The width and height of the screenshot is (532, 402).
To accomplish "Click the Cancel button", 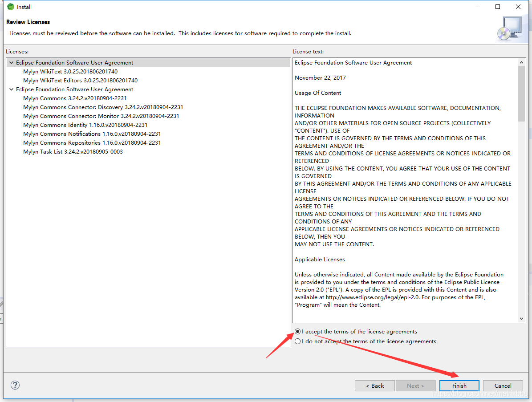I will point(503,386).
